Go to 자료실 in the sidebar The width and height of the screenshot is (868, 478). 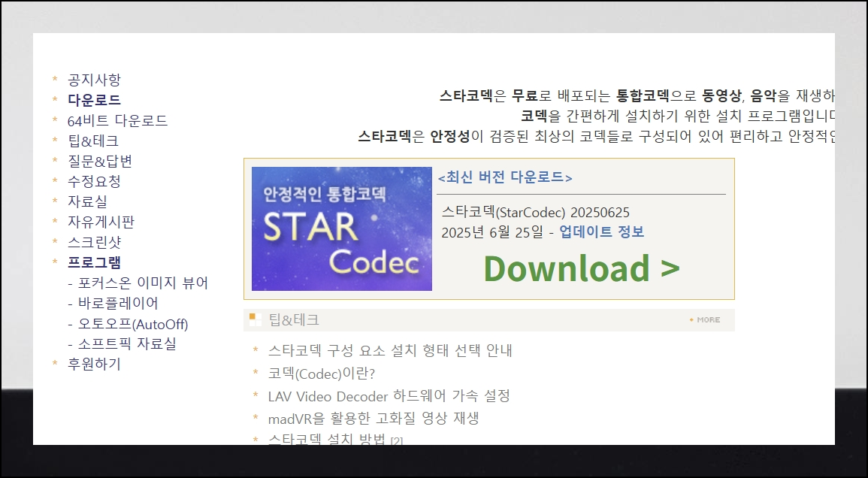[x=87, y=201]
